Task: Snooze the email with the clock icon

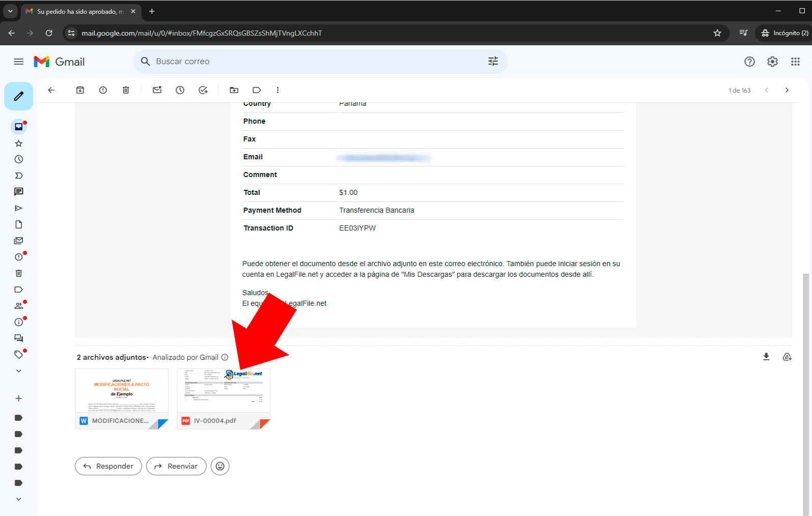Action: point(180,90)
